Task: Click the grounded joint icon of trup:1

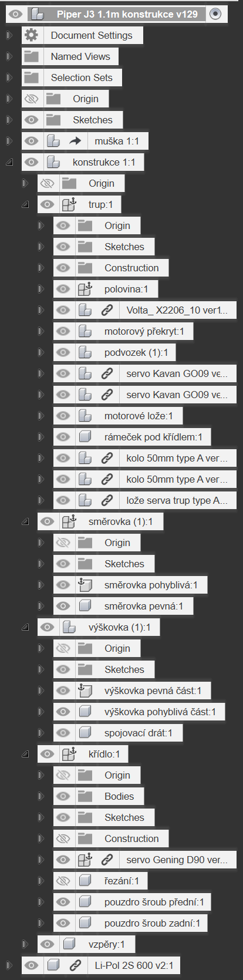Action: tap(69, 204)
